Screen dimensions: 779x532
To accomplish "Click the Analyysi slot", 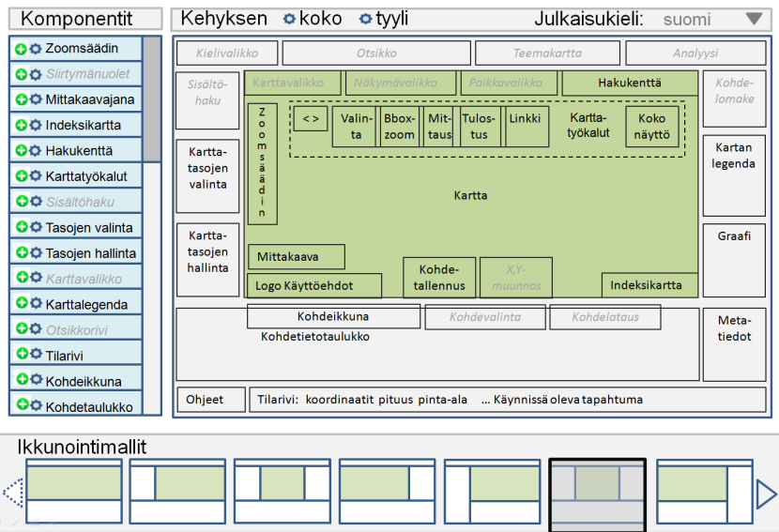I will pyautogui.click(x=695, y=53).
